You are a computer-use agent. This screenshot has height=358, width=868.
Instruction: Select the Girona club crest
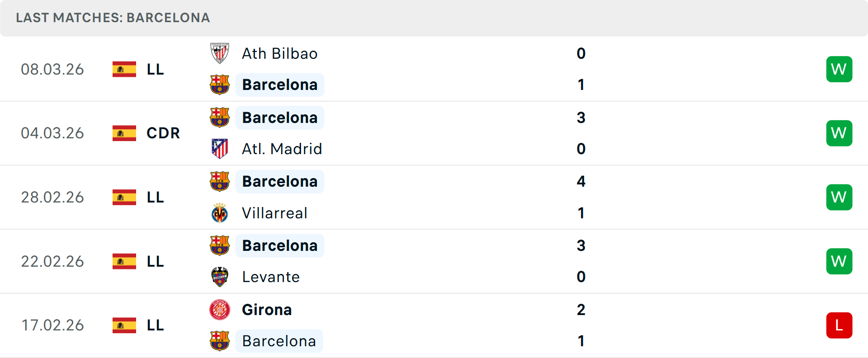click(220, 310)
